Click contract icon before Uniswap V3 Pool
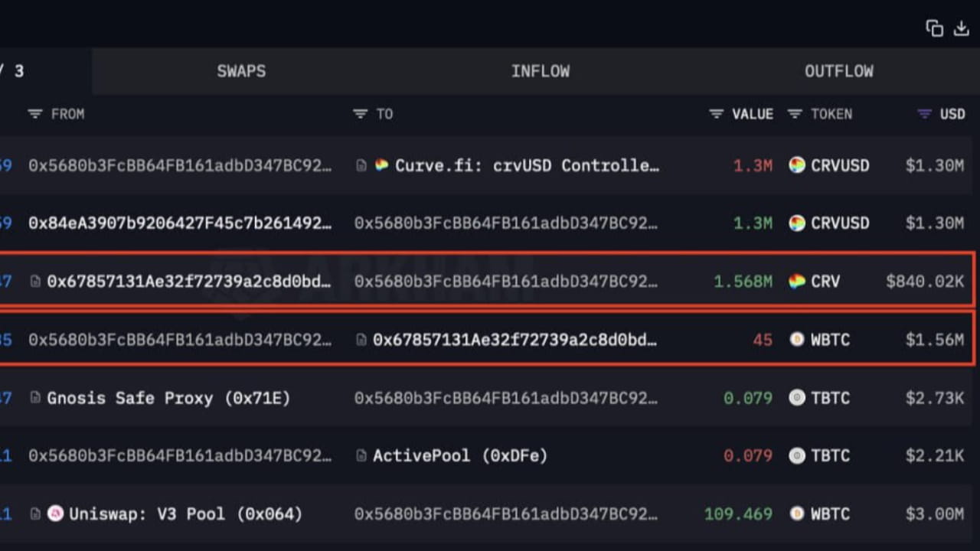 coord(35,514)
